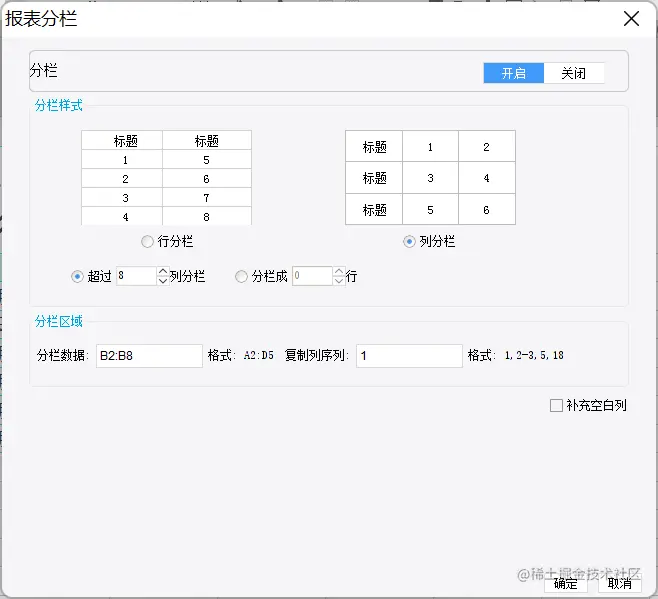
Task: Click the 分栏区域 section label
Action: (59, 322)
